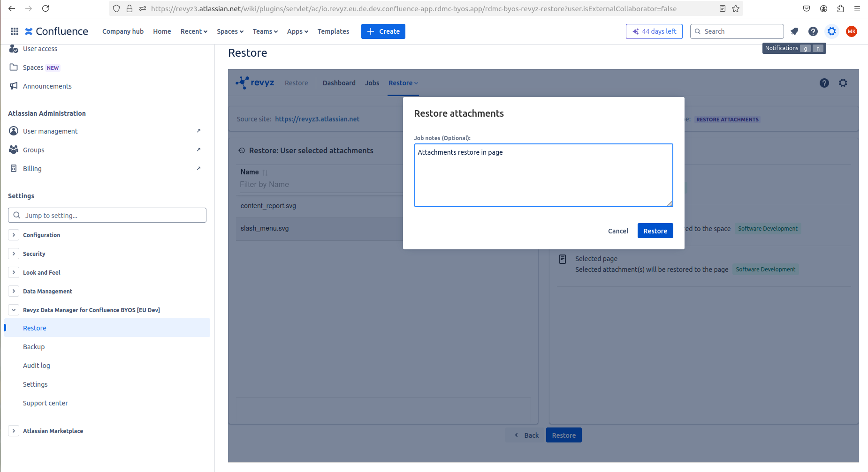The height and width of the screenshot is (472, 868).
Task: Open the Templates menu item
Action: 333,31
